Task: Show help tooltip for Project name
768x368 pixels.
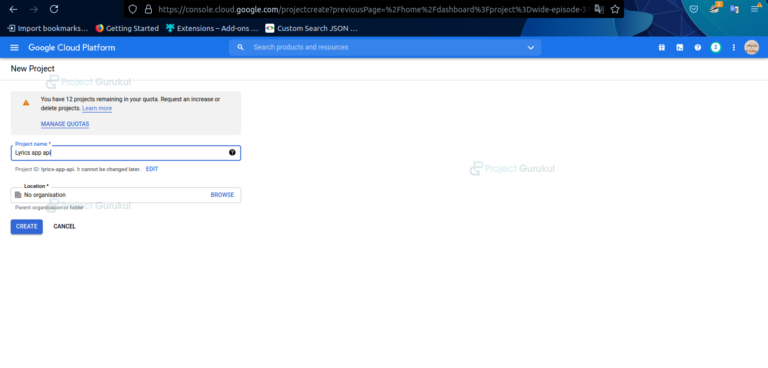Action: tap(232, 152)
